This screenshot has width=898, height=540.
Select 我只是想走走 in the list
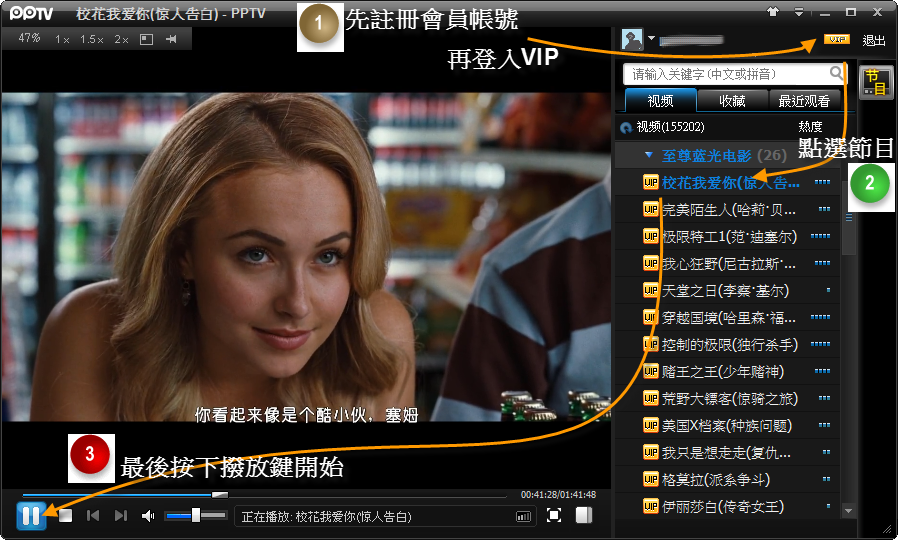tap(726, 453)
